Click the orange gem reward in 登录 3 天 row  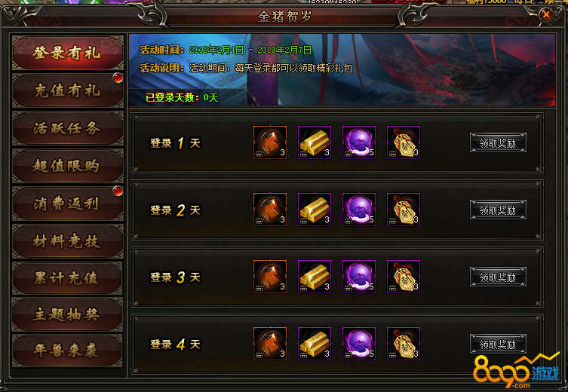click(270, 277)
